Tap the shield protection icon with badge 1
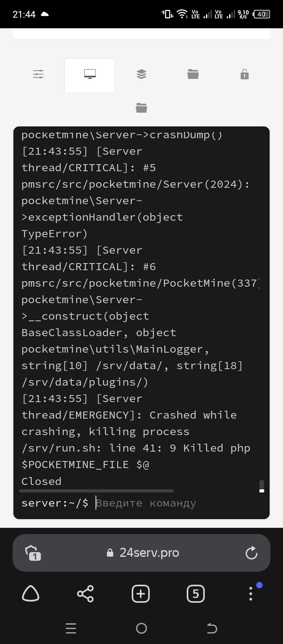The width and height of the screenshot is (283, 644). coord(31,553)
